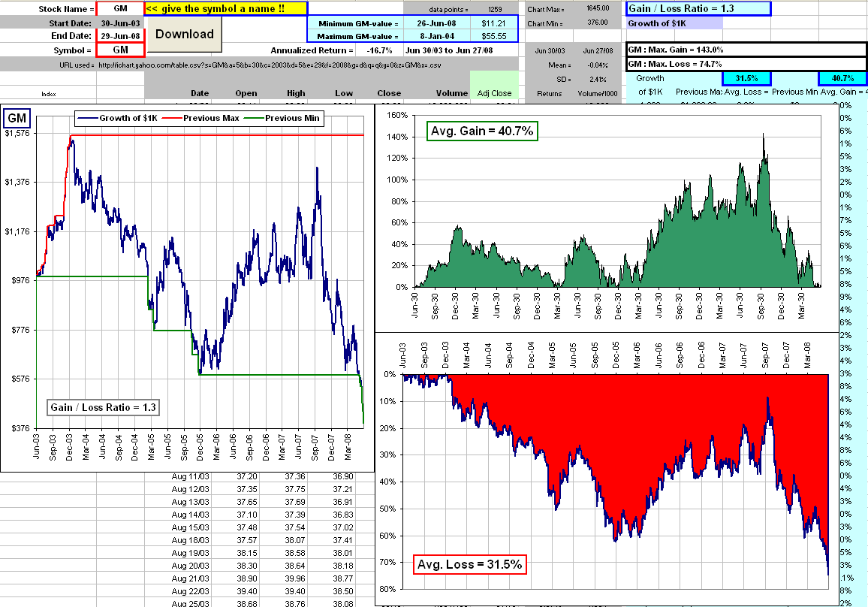The image size is (868, 607).
Task: Click the yellow 'give the symbol a name' cell
Action: click(x=226, y=9)
